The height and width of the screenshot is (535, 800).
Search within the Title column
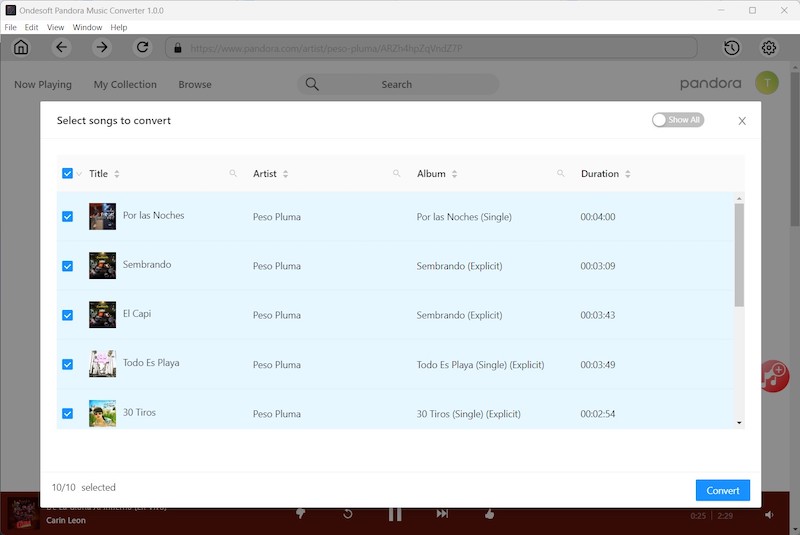(x=233, y=173)
